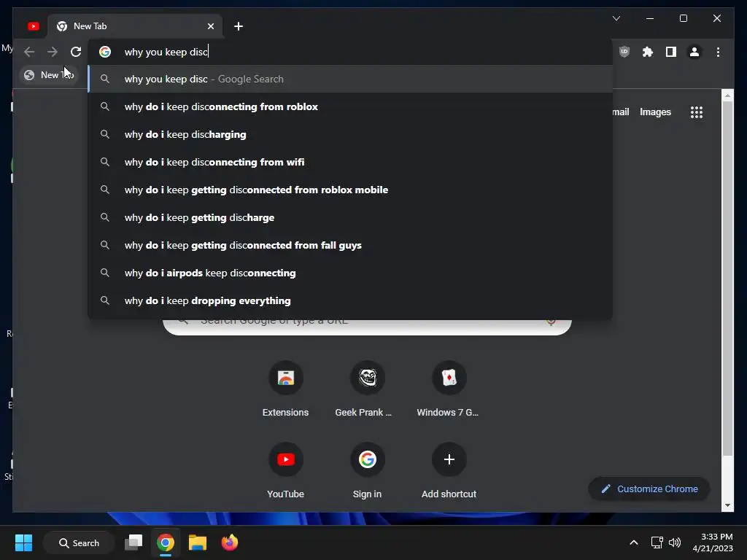Pick 'why do i airpods keep disconnecting'
This screenshot has width=747, height=560.
pyautogui.click(x=350, y=273)
